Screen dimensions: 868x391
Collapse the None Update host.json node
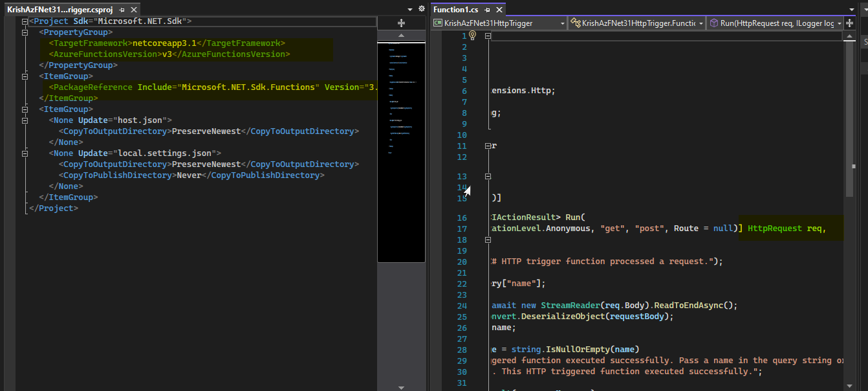(25, 120)
